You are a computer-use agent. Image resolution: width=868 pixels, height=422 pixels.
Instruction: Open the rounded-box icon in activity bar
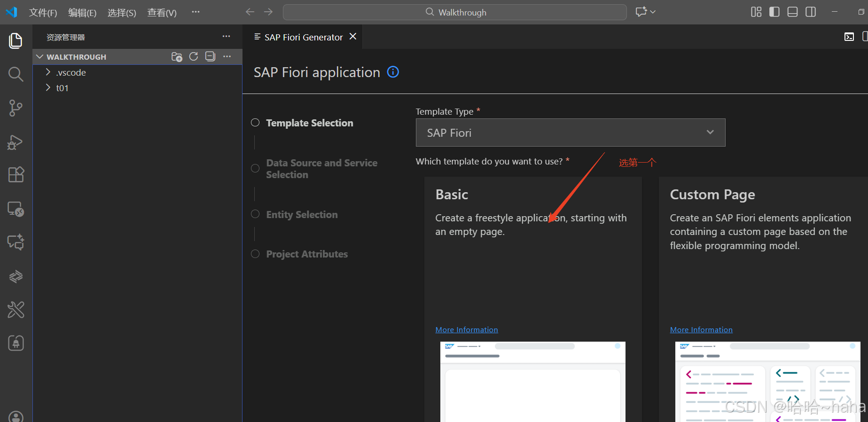click(16, 343)
